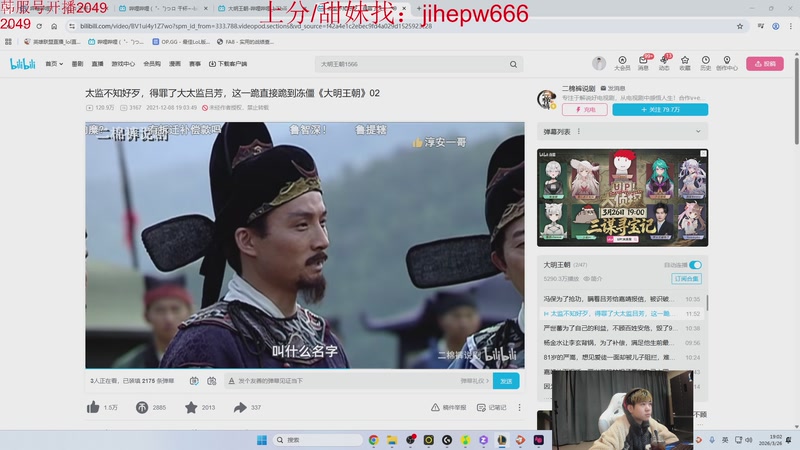Play episode 杨金水让李玄背锅
800x450 pixels.
pyautogui.click(x=621, y=343)
